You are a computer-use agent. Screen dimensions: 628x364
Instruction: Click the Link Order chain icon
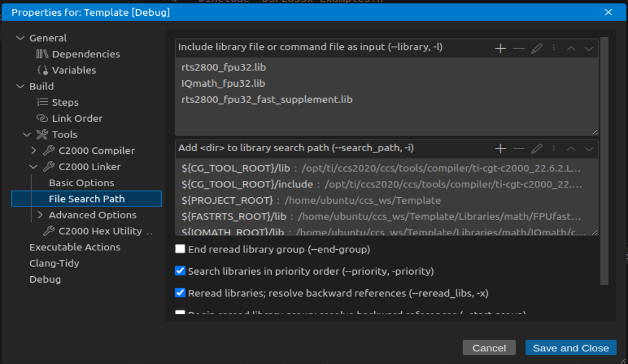42,119
